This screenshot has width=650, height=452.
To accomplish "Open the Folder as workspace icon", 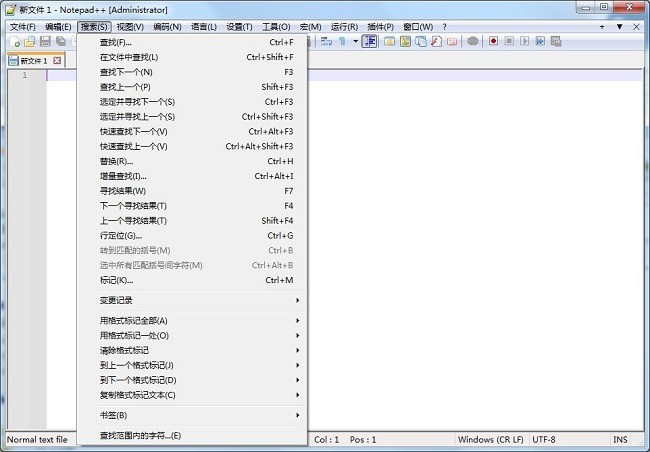I will tap(452, 41).
